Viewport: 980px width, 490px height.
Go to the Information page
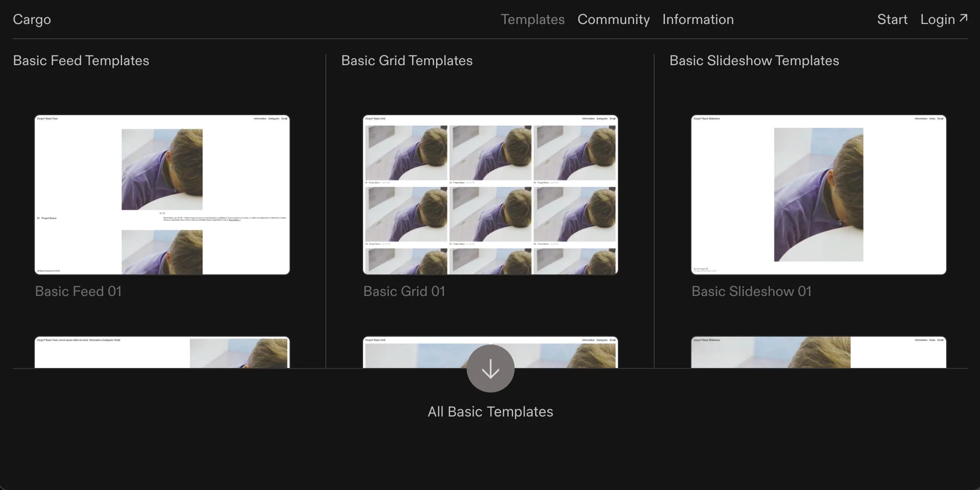point(698,19)
